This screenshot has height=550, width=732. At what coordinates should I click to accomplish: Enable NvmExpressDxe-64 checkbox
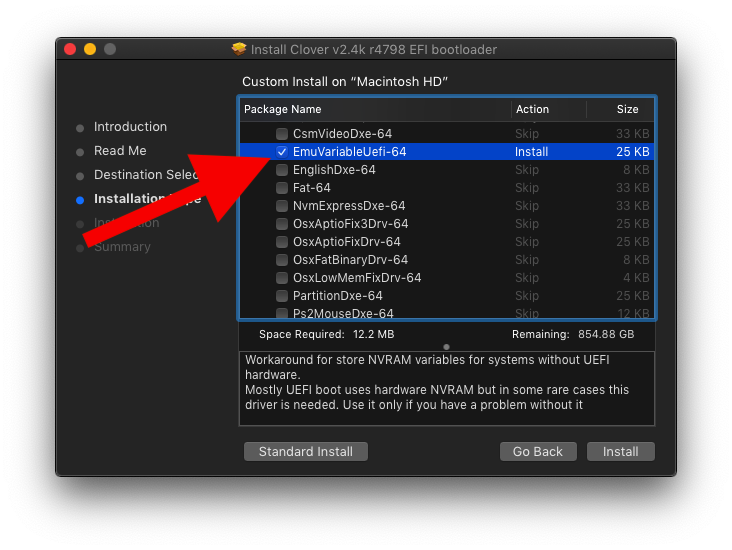click(x=282, y=206)
